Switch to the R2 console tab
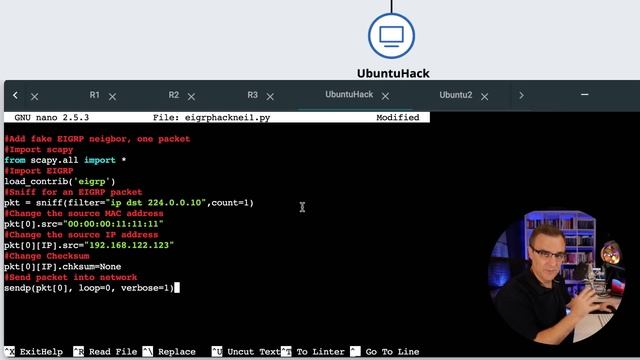This screenshot has width=640, height=360. point(173,95)
